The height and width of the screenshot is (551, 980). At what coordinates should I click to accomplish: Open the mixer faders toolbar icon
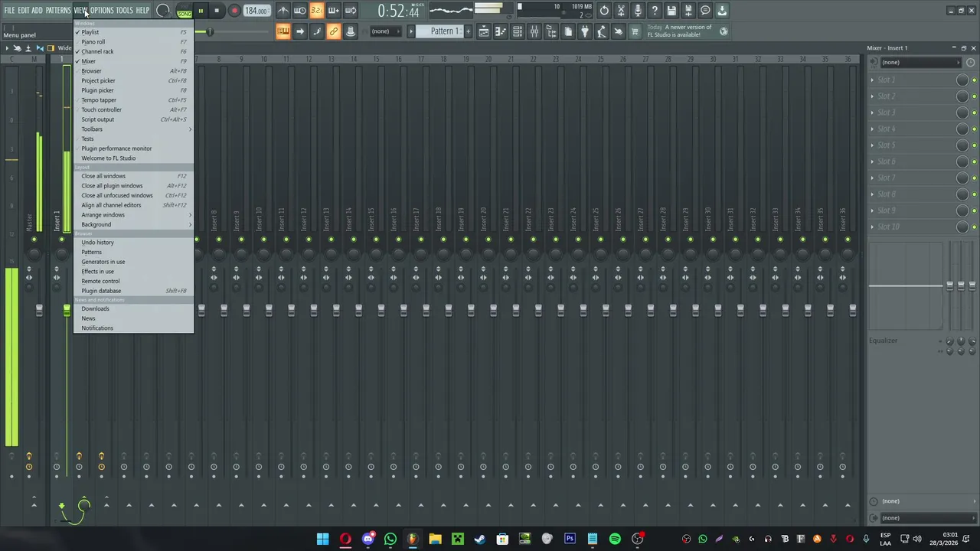tap(534, 31)
